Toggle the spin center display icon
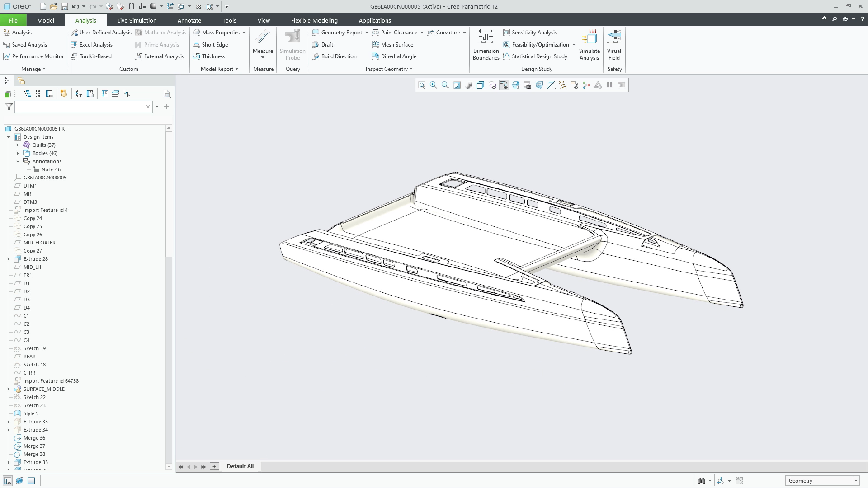The image size is (868, 488). coord(586,85)
